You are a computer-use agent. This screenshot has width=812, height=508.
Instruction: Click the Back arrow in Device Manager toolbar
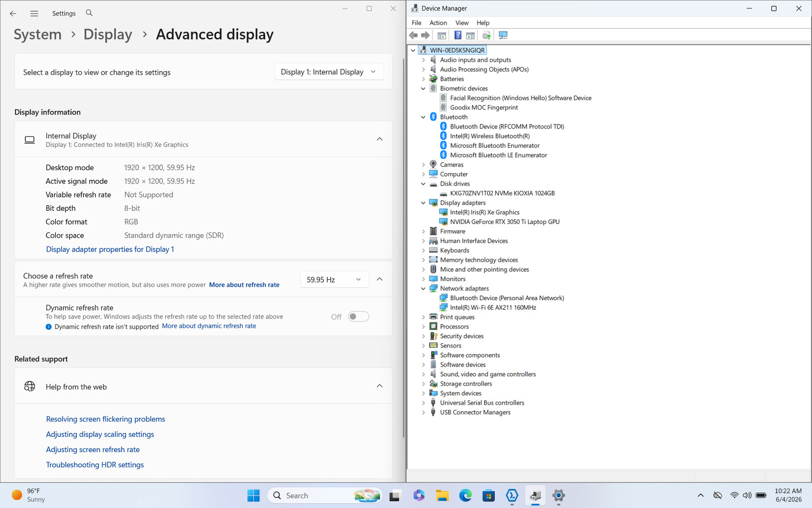tap(414, 35)
